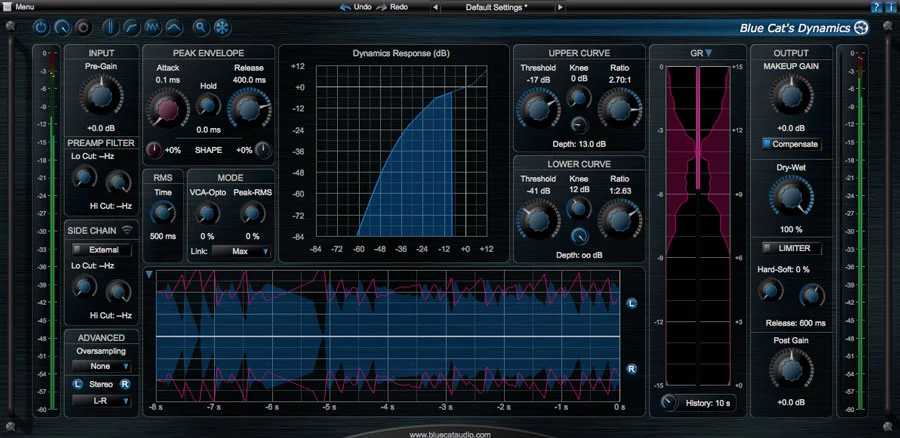The width and height of the screenshot is (900, 438).
Task: Click the side chain signal icon
Action: [127, 230]
